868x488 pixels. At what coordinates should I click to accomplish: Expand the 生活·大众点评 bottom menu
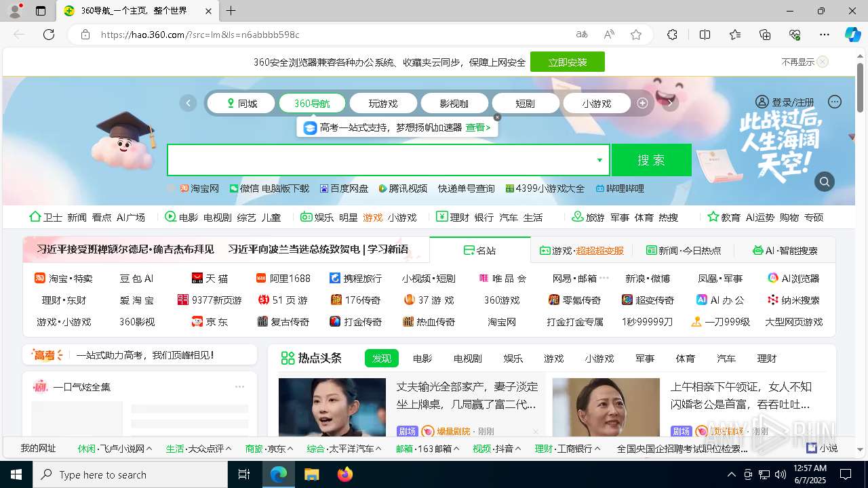199,448
